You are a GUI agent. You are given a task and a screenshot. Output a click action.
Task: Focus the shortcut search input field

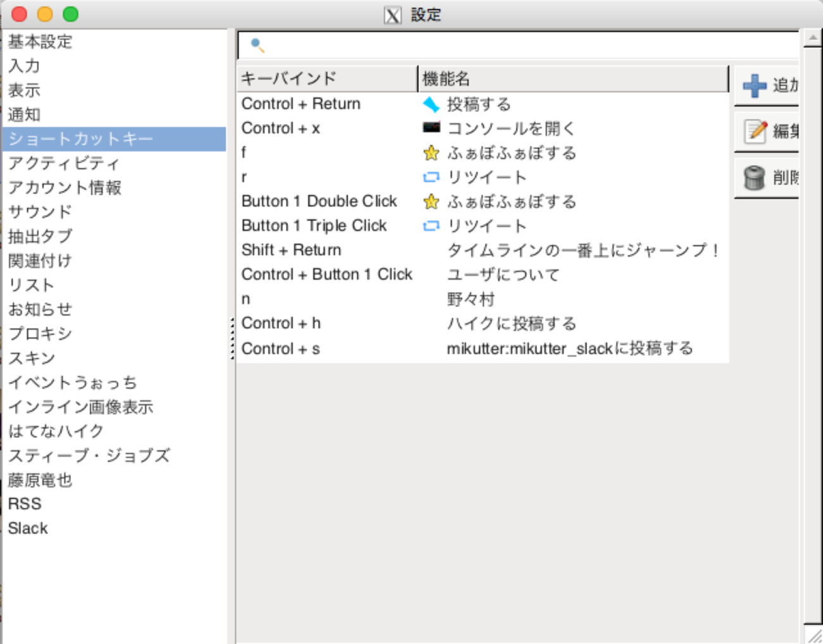[518, 45]
